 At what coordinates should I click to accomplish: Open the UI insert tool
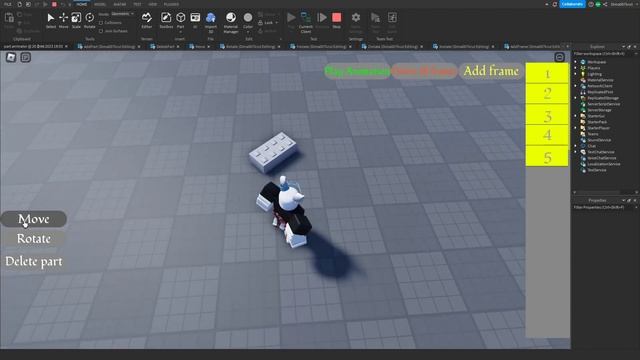tap(195, 20)
